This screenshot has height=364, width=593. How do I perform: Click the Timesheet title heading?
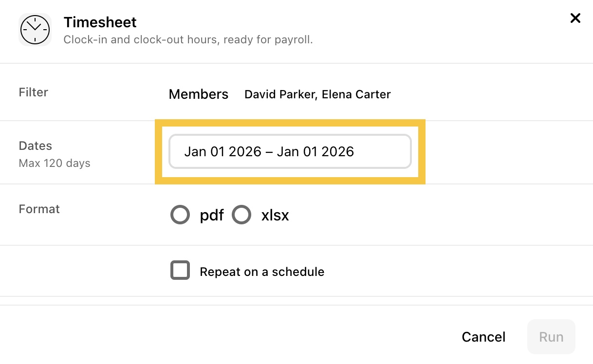[100, 22]
